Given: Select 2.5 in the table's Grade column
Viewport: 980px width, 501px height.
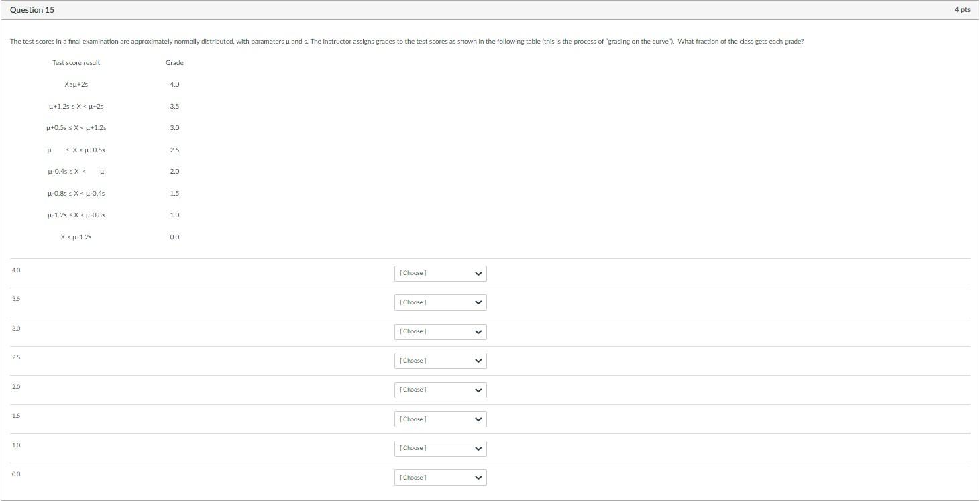Looking at the screenshot, I should pyautogui.click(x=174, y=150).
